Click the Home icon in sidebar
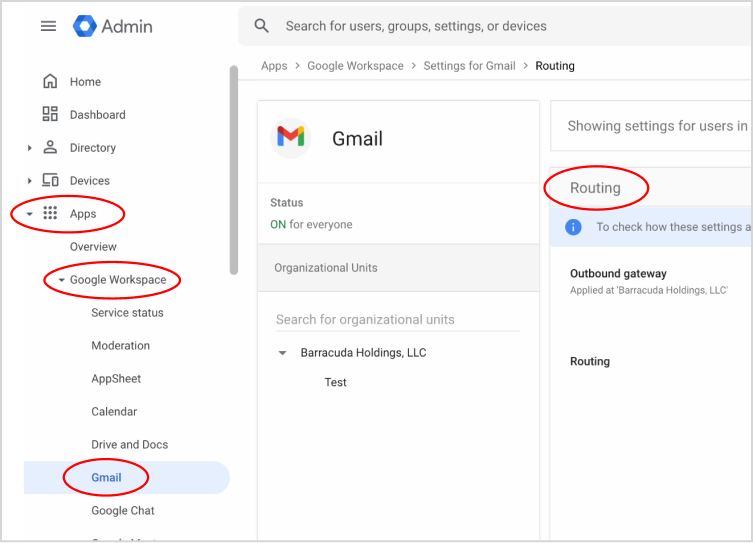Viewport: 753px width, 543px height. (x=50, y=82)
